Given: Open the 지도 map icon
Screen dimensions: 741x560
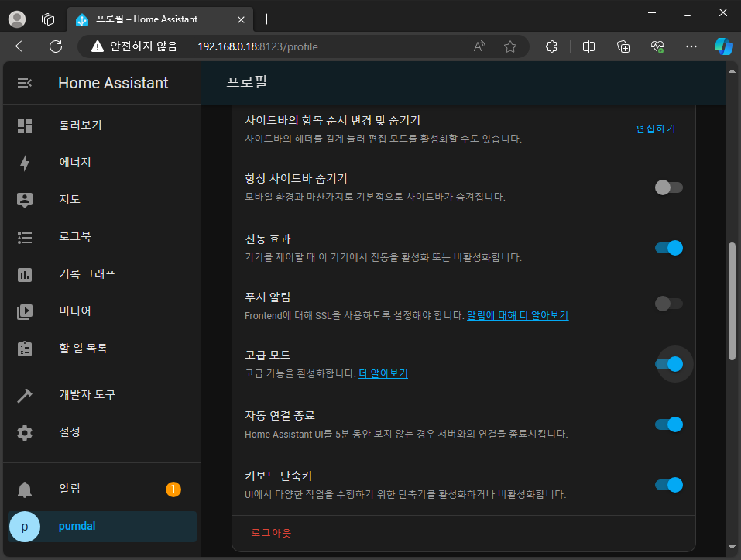Looking at the screenshot, I should tap(25, 200).
